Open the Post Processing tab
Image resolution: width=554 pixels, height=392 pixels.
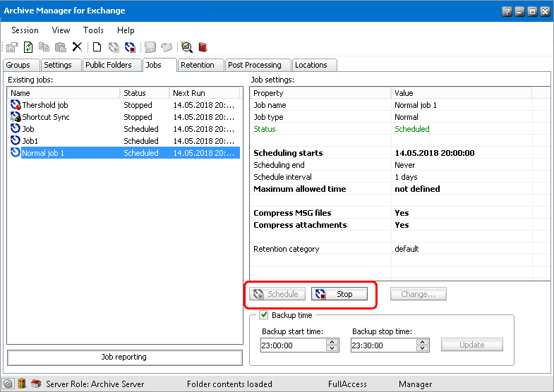(x=254, y=65)
